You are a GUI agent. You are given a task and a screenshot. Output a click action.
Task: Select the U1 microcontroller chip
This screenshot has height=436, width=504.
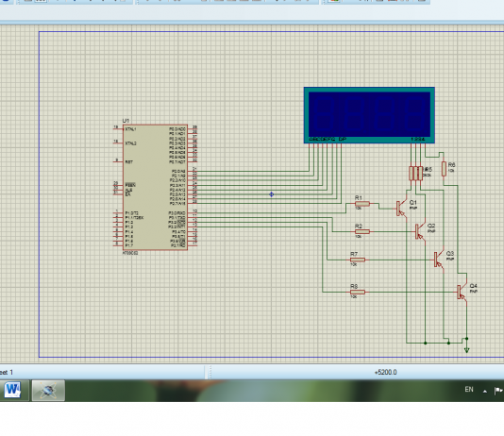155,187
